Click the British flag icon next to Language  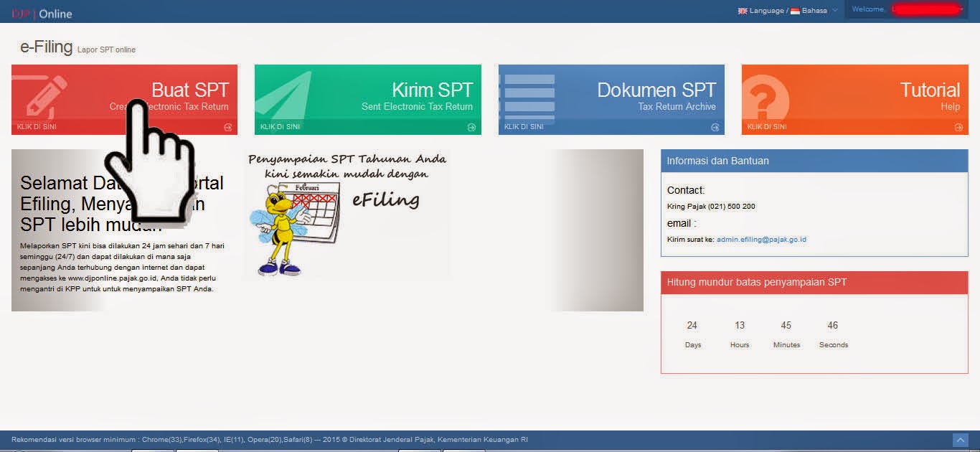point(742,11)
